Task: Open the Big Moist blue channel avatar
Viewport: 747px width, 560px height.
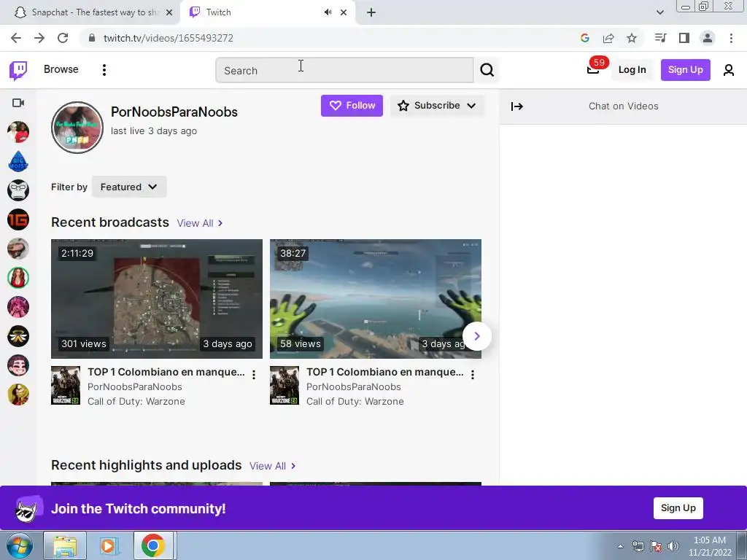Action: 18,161
